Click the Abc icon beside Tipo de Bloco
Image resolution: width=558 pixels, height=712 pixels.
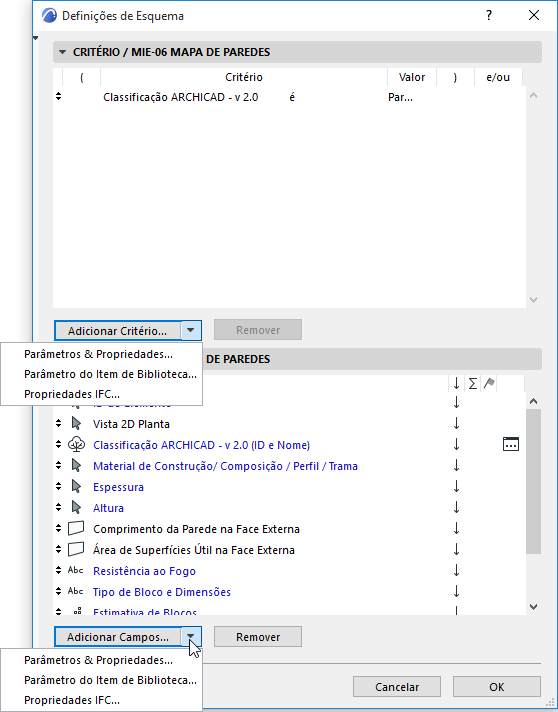pos(75,591)
